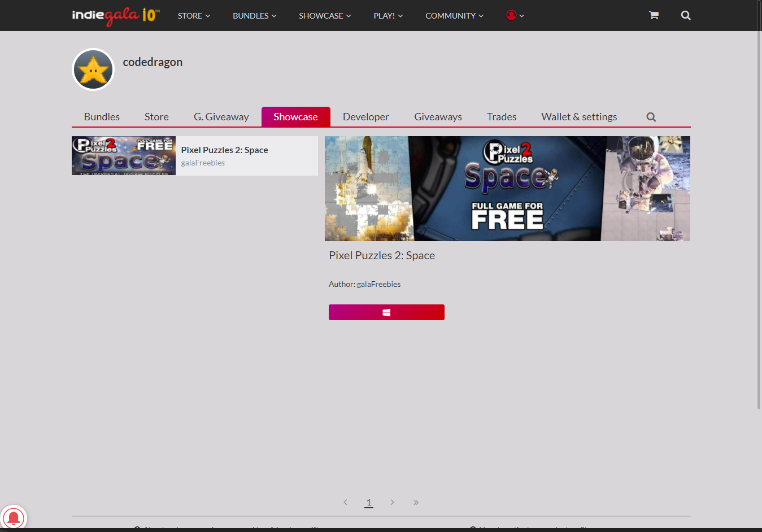Expand the SHOWCASE dropdown menu
This screenshot has width=762, height=532.
325,16
